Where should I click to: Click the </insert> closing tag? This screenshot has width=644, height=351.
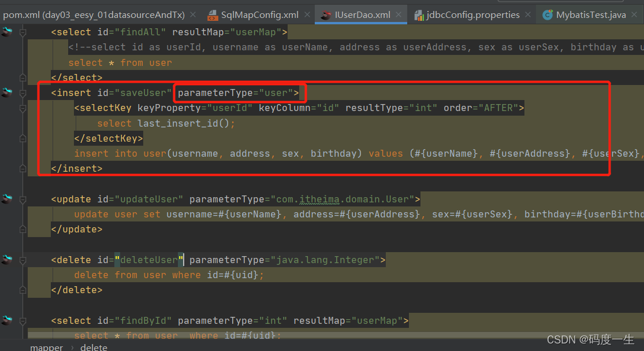(77, 168)
